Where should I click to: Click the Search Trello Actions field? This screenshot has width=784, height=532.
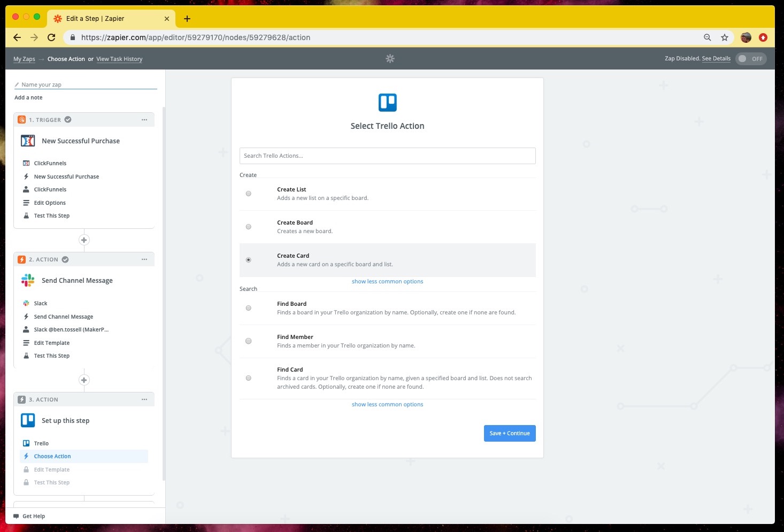pyautogui.click(x=388, y=156)
